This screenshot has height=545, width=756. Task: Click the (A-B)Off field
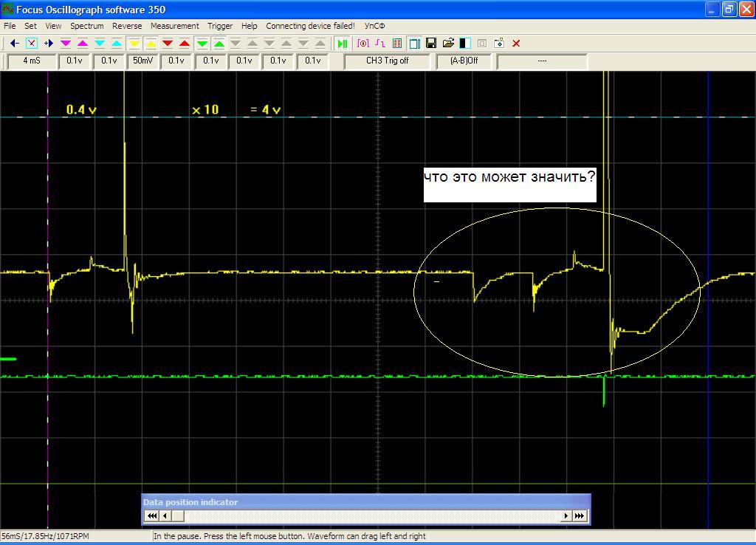click(x=464, y=61)
